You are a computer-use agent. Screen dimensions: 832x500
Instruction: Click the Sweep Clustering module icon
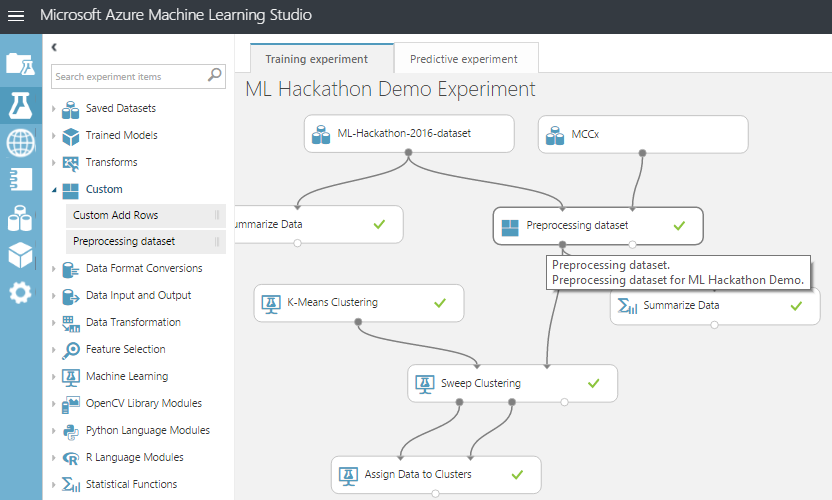coord(424,384)
